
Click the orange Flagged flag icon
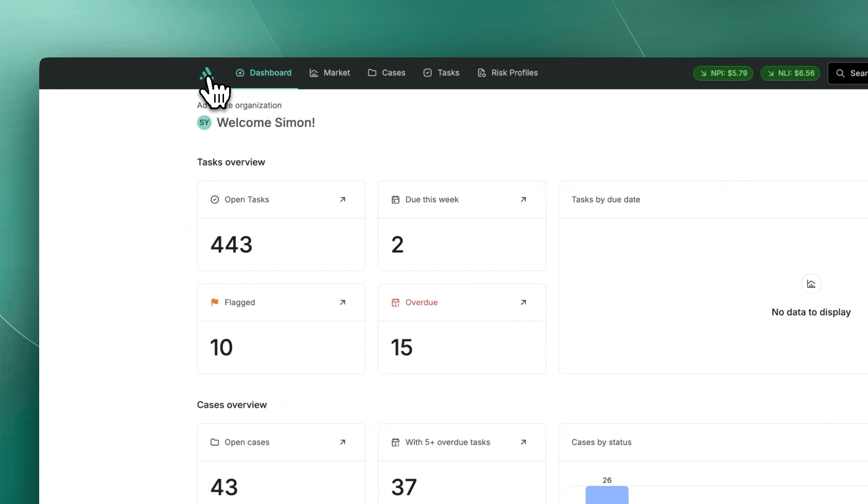click(215, 302)
